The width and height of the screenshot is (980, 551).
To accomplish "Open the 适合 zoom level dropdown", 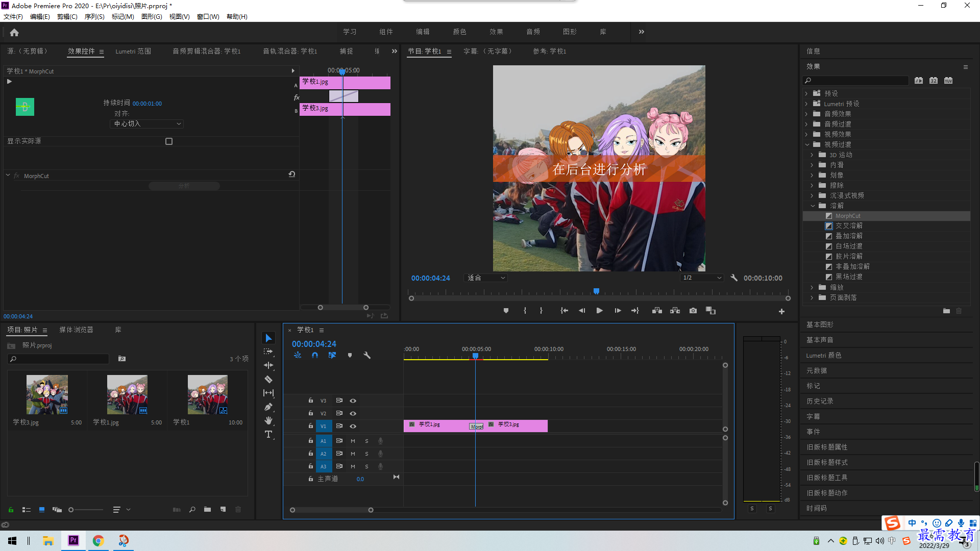I will (x=485, y=278).
